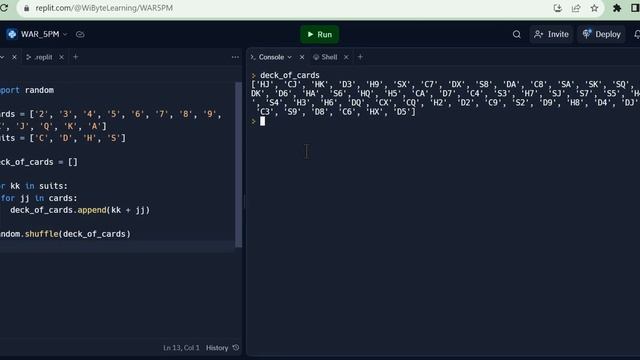Click the notifications bell icon

pyautogui.click(x=637, y=34)
